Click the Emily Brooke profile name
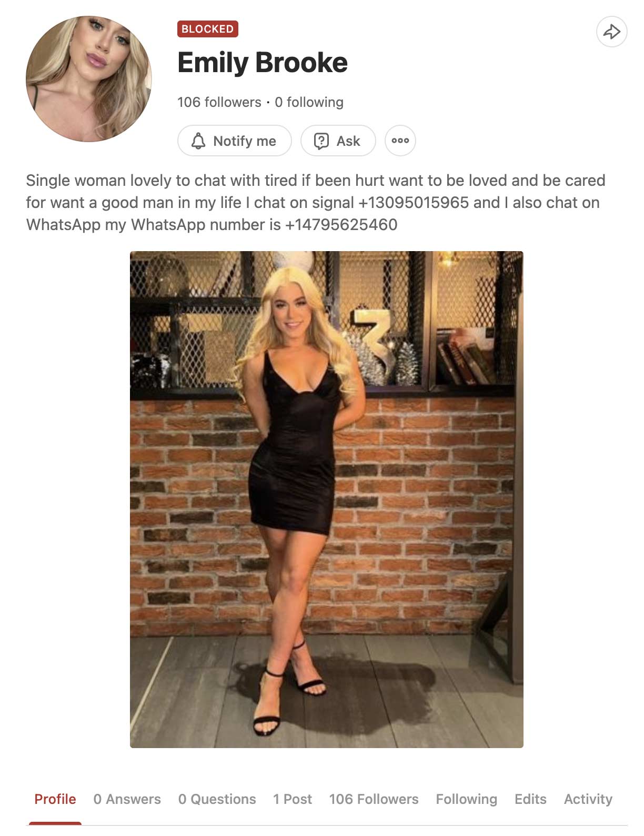 [263, 63]
